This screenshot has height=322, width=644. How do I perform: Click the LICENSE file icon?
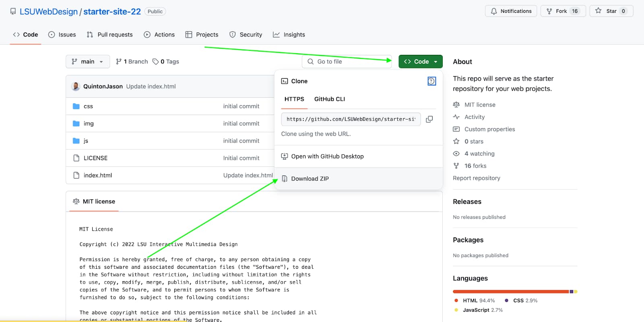pyautogui.click(x=76, y=158)
